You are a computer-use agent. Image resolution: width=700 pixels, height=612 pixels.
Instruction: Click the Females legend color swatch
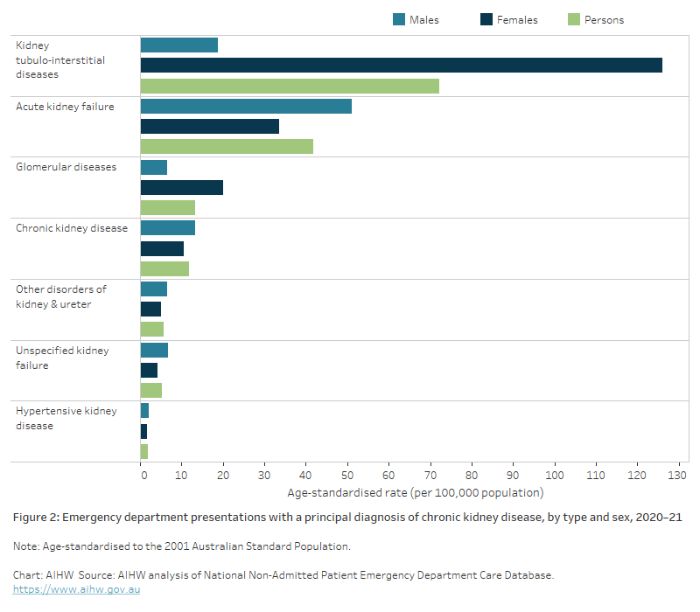[485, 20]
